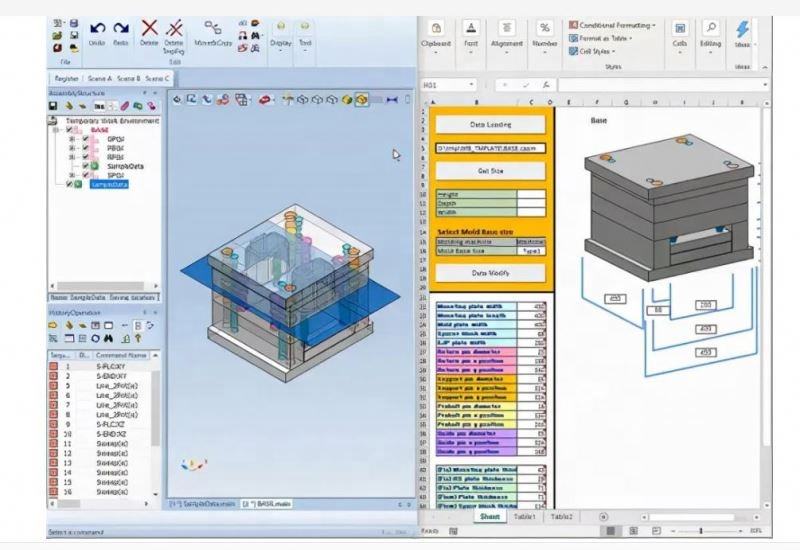Switch to the Table1 sheet tab

pyautogui.click(x=524, y=516)
